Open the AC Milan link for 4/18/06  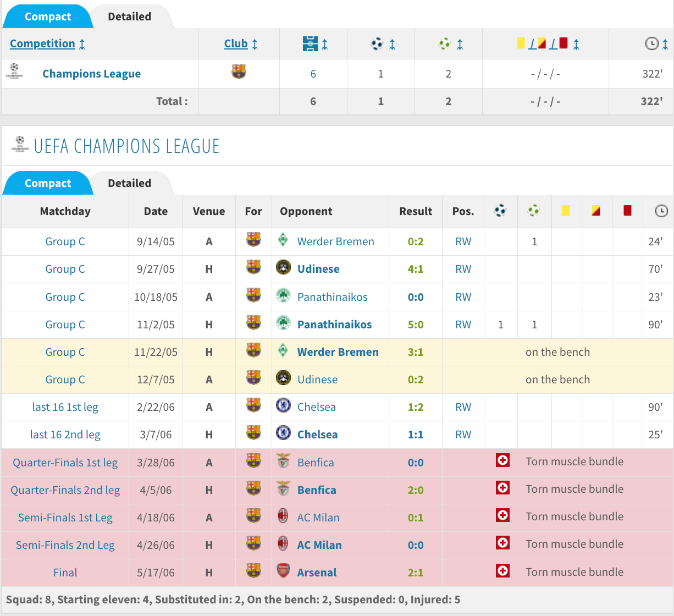coord(318,518)
